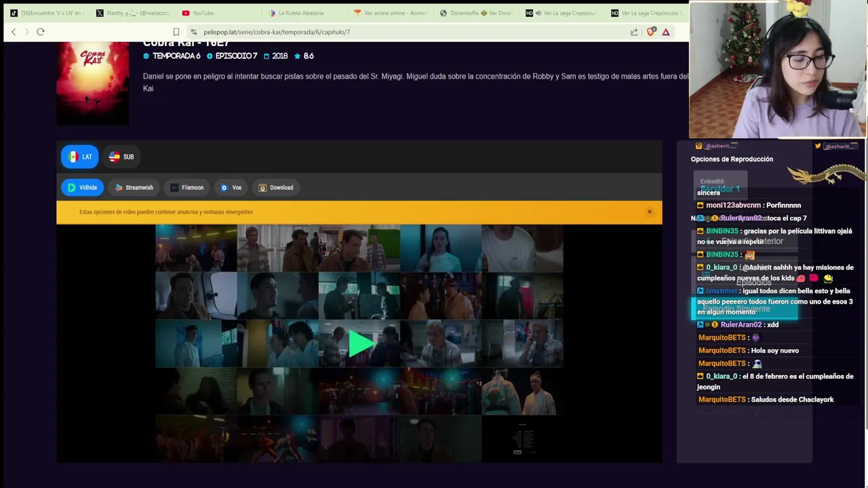Screen dimensions: 868x488
Task: Reload the page with the refresh icon
Action: (x=41, y=32)
